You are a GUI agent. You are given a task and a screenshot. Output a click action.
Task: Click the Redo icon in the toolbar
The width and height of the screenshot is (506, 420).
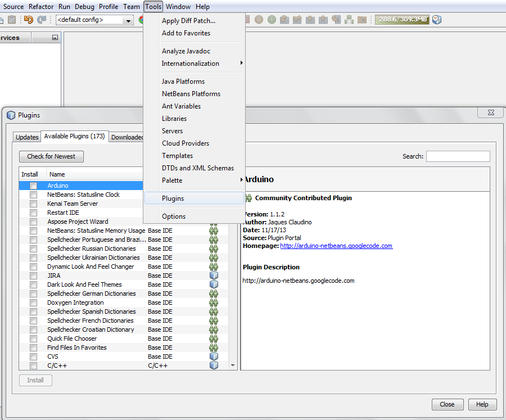[x=40, y=20]
